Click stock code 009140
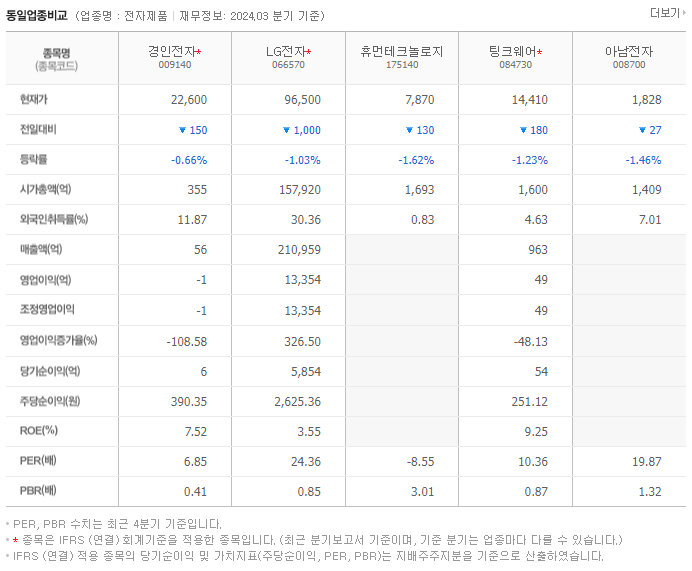The height and width of the screenshot is (571, 692). pyautogui.click(x=175, y=65)
